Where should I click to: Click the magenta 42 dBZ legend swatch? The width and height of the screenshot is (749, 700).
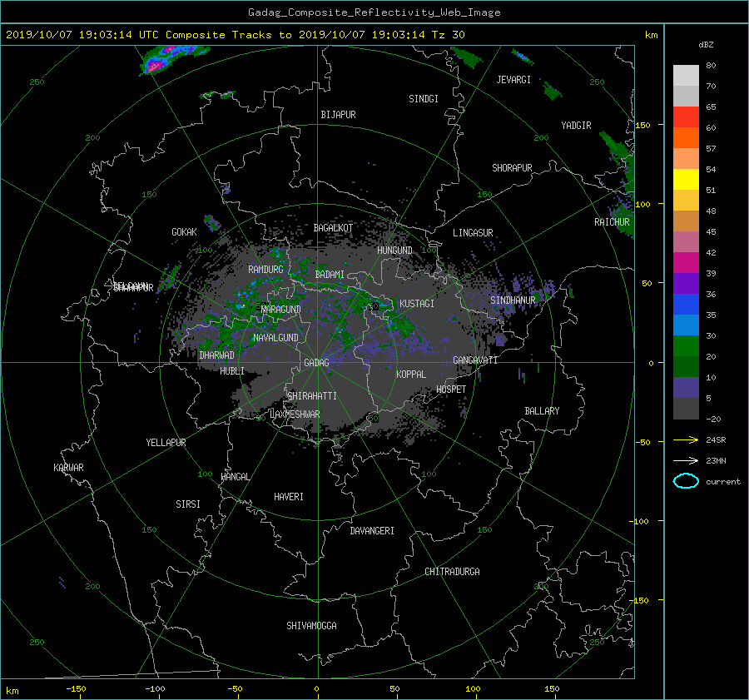point(686,262)
